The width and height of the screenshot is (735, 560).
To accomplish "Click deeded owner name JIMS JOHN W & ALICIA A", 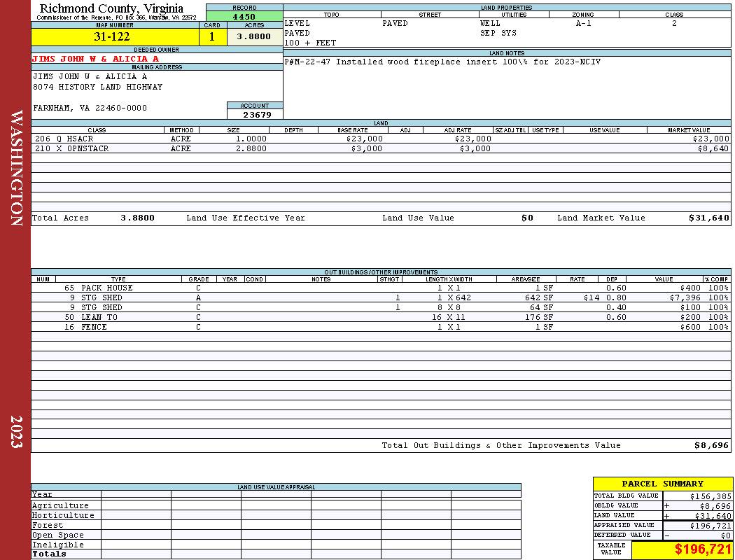I will [96, 59].
